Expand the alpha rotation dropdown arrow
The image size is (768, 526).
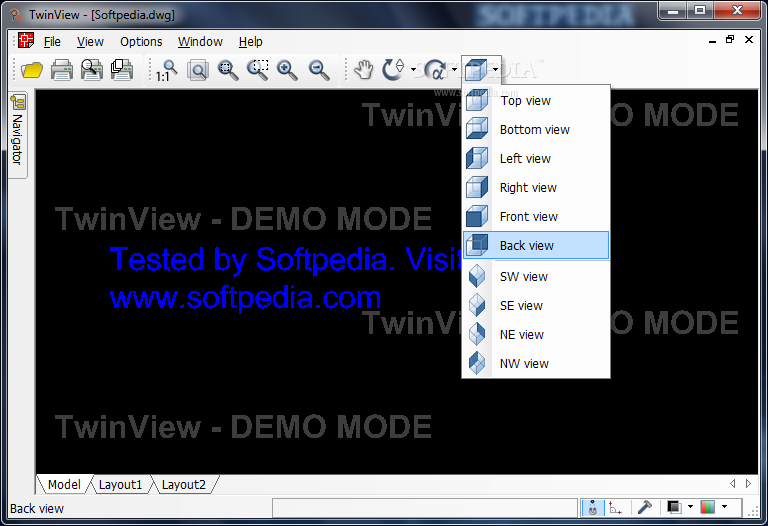tap(455, 70)
